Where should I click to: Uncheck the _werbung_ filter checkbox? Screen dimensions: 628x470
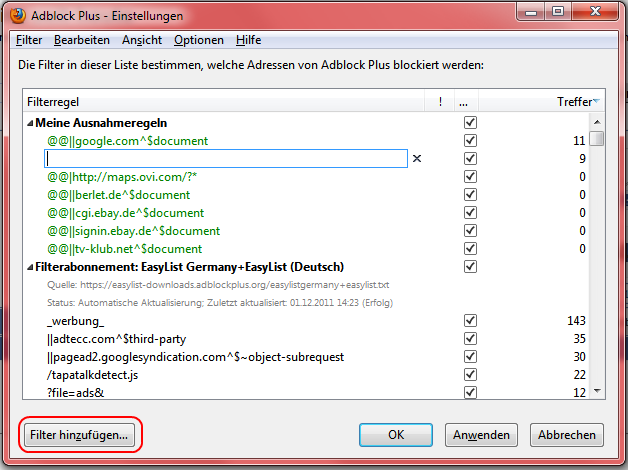470,321
